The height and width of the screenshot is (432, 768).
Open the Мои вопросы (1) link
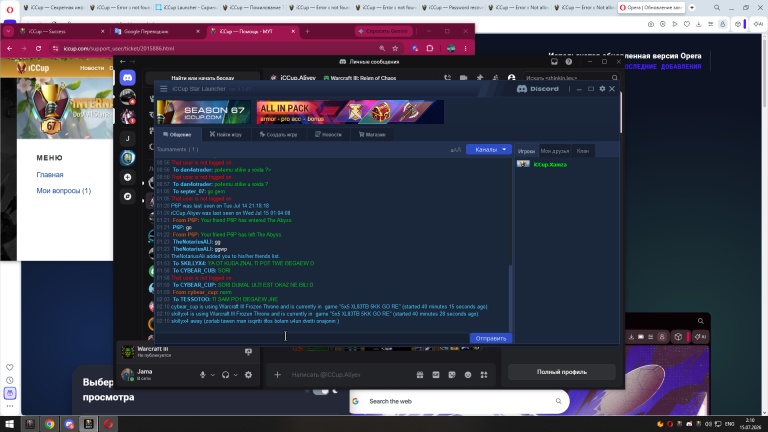[64, 191]
